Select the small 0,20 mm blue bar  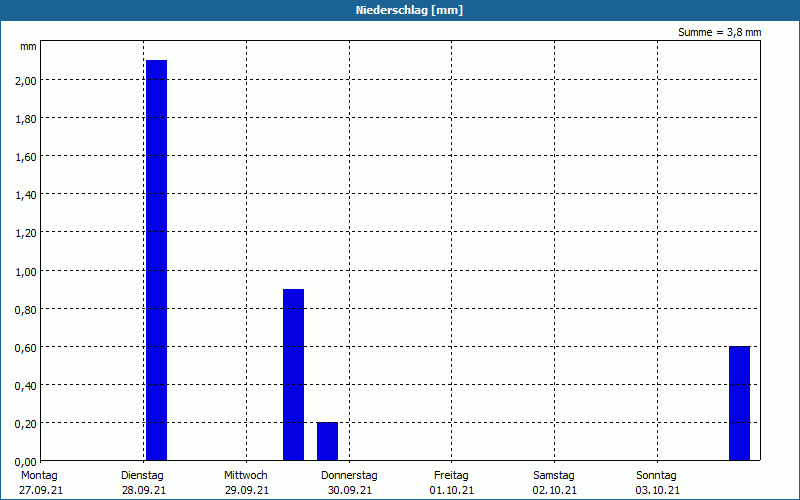pos(327,441)
